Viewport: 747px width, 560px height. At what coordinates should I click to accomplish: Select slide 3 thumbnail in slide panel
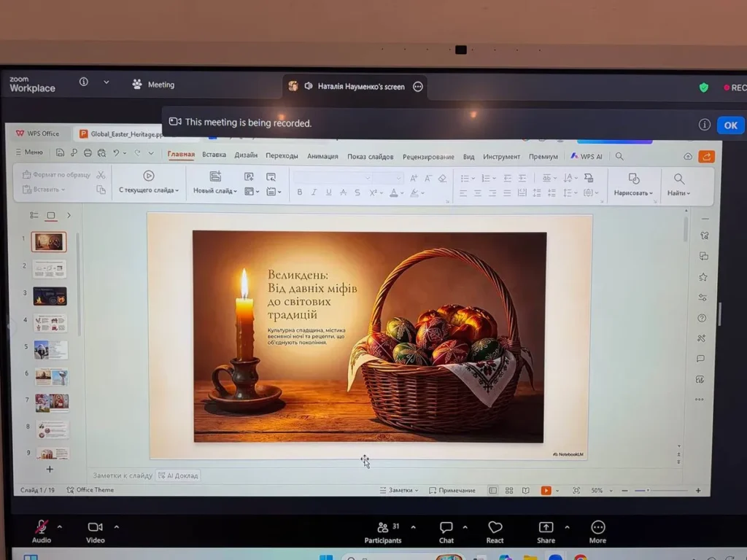coord(50,296)
